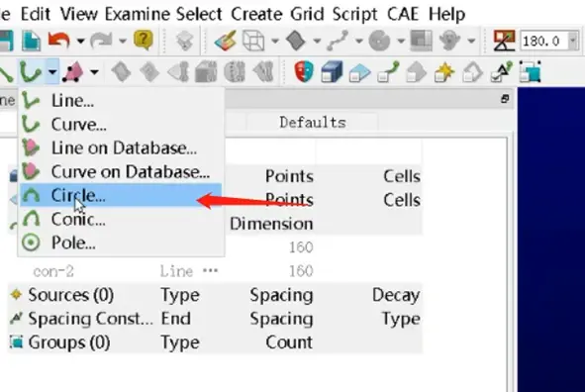Viewport: 585px width, 392px height.
Task: Click the grey ghost icon
Action: click(449, 41)
